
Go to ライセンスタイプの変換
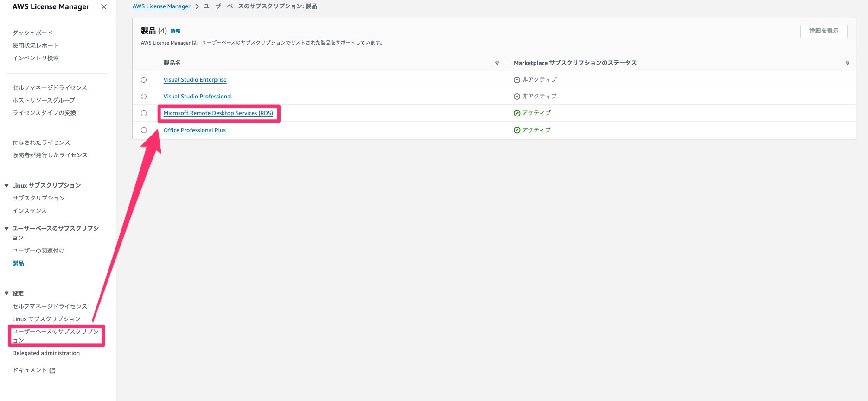(x=44, y=113)
